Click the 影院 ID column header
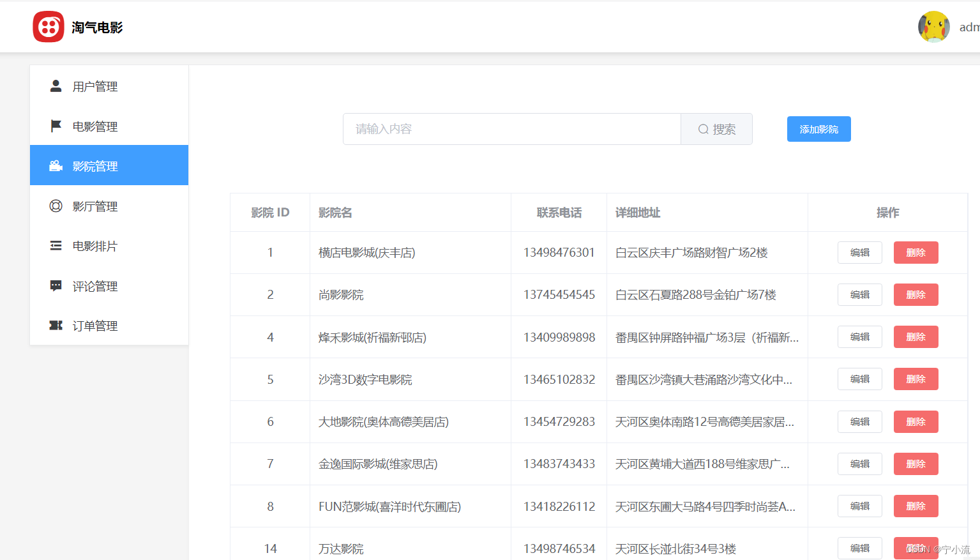 (x=270, y=213)
